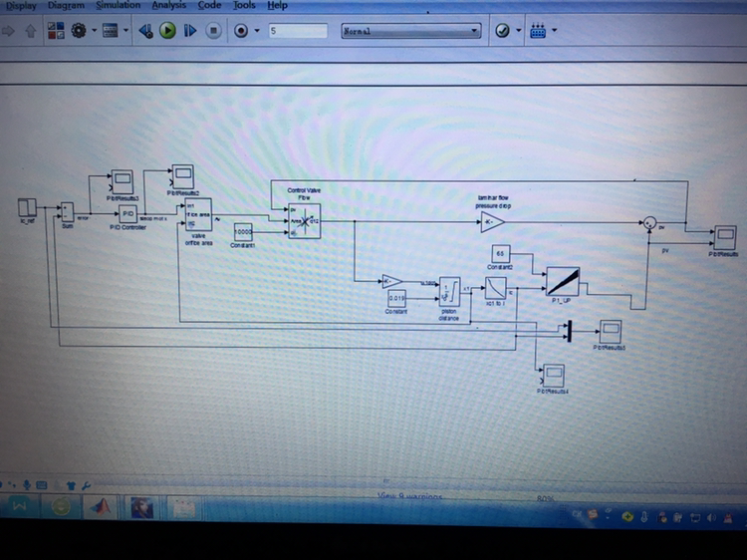This screenshot has width=747, height=560.
Task: Select the Constant1 block showing 10000
Action: [243, 232]
